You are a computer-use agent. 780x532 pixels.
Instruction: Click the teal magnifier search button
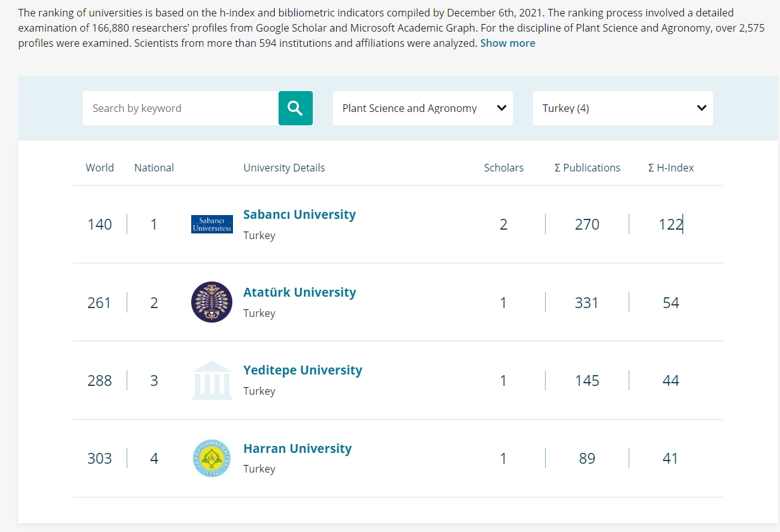tap(296, 108)
